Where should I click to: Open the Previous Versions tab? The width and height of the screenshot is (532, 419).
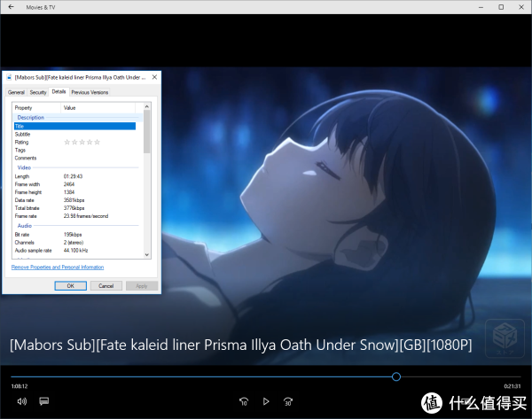90,92
